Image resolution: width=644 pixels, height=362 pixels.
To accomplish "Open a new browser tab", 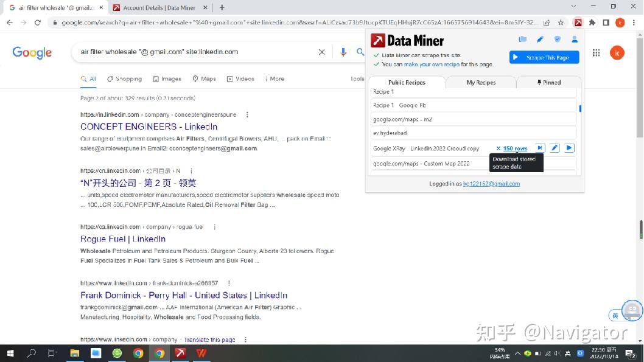I will (222, 7).
